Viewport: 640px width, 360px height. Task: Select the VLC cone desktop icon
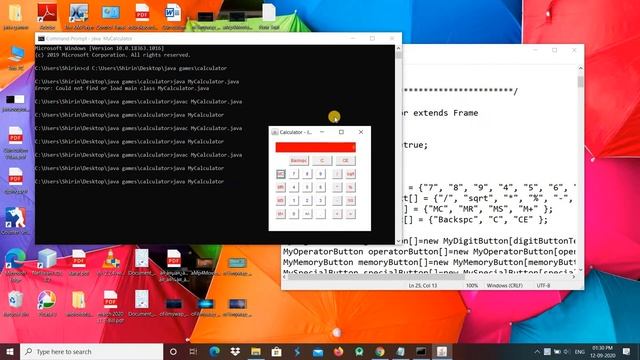pyautogui.click(x=110, y=262)
